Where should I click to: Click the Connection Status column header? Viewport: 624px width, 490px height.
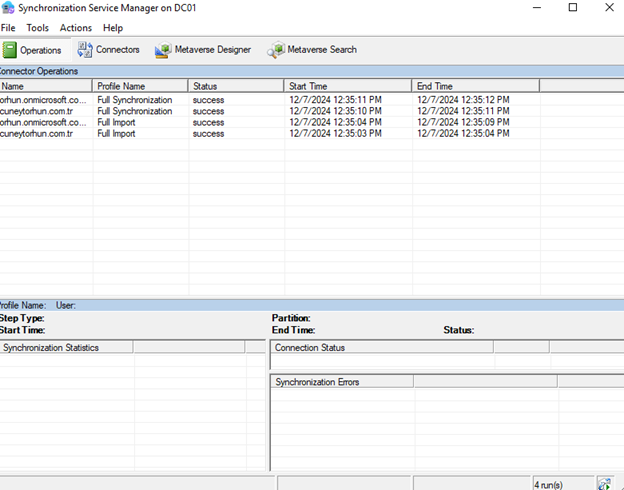(380, 347)
